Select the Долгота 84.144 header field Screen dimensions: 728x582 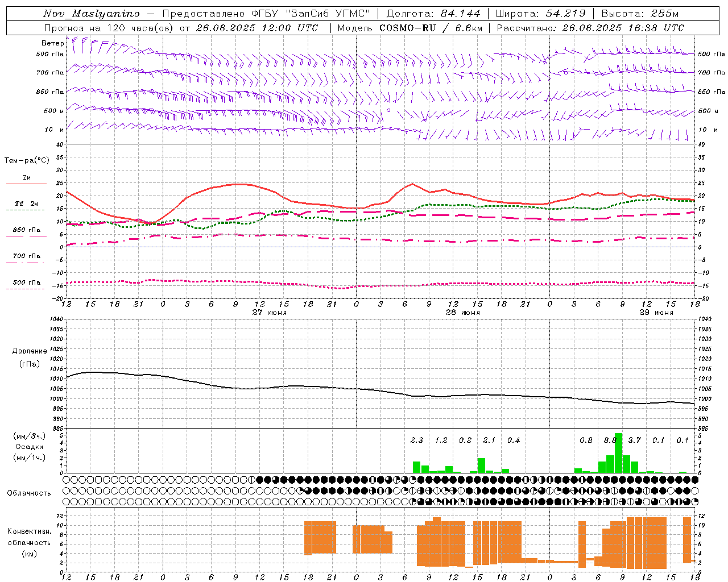[x=433, y=14]
